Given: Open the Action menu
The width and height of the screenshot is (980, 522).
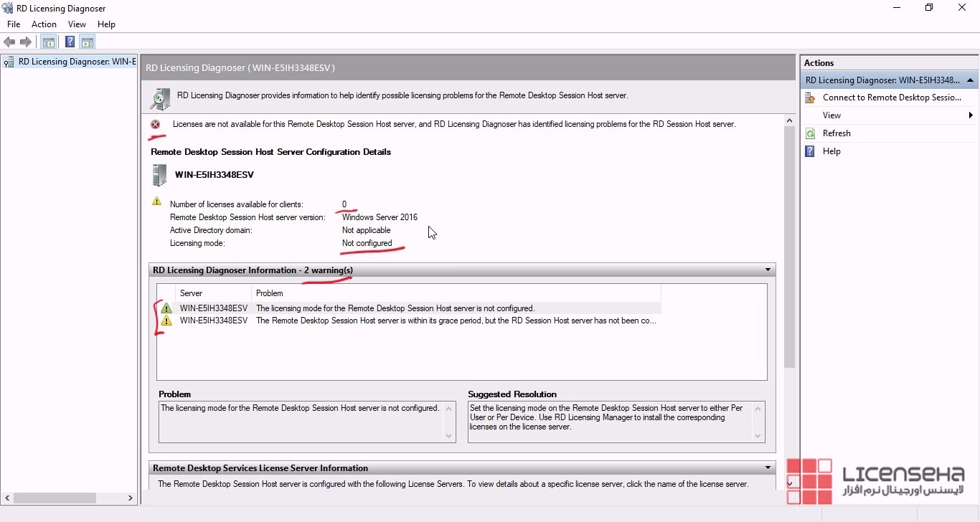Looking at the screenshot, I should coord(44,24).
